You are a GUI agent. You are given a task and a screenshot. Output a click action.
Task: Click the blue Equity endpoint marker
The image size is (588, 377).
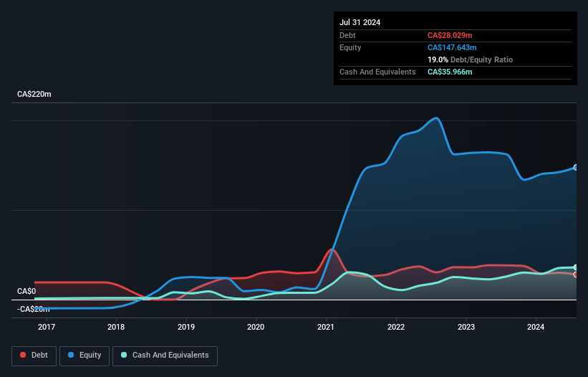coord(576,167)
